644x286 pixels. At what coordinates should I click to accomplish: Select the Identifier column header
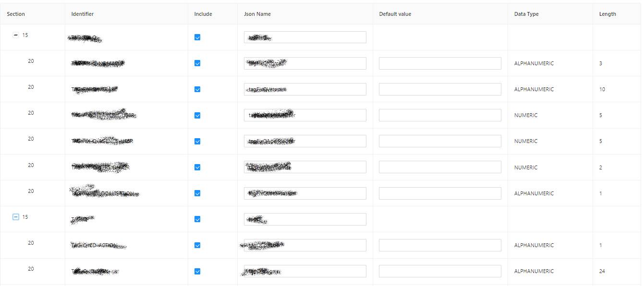(x=82, y=14)
